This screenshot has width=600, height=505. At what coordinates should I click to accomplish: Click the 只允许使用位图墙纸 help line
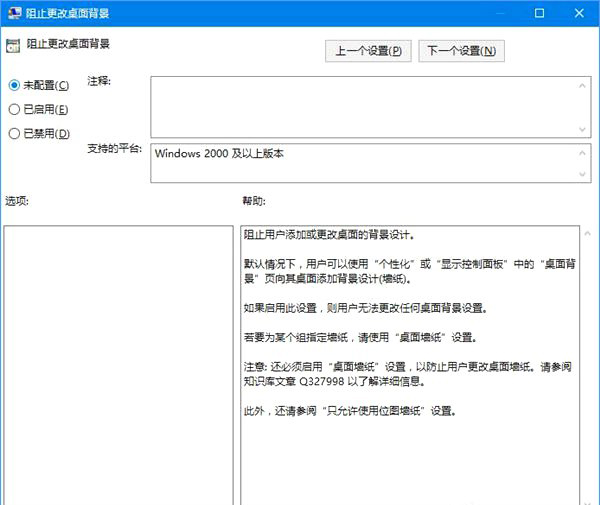(x=350, y=409)
